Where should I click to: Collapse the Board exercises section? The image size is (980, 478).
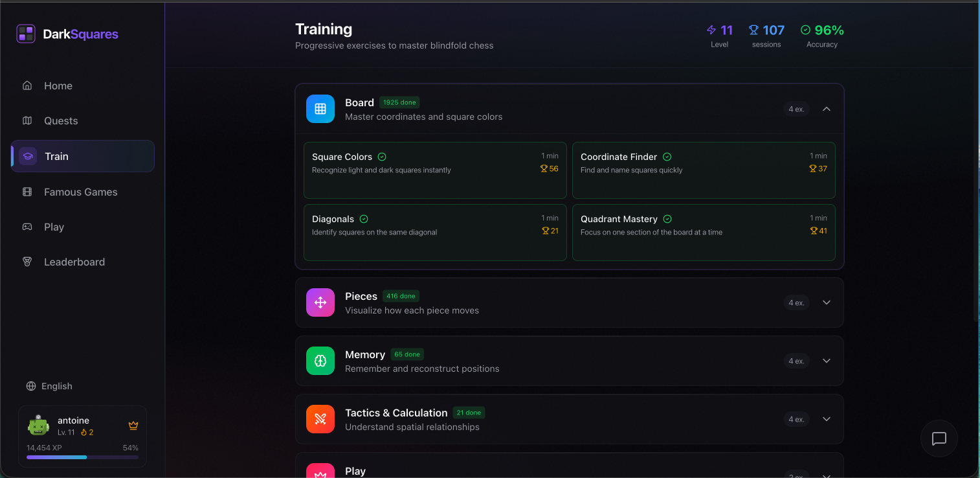pos(827,109)
